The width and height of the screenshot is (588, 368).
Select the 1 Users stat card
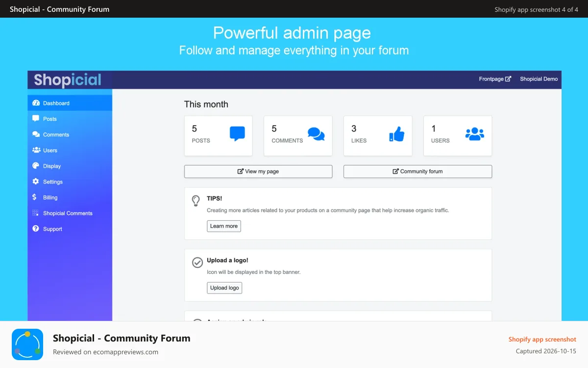[x=458, y=136]
